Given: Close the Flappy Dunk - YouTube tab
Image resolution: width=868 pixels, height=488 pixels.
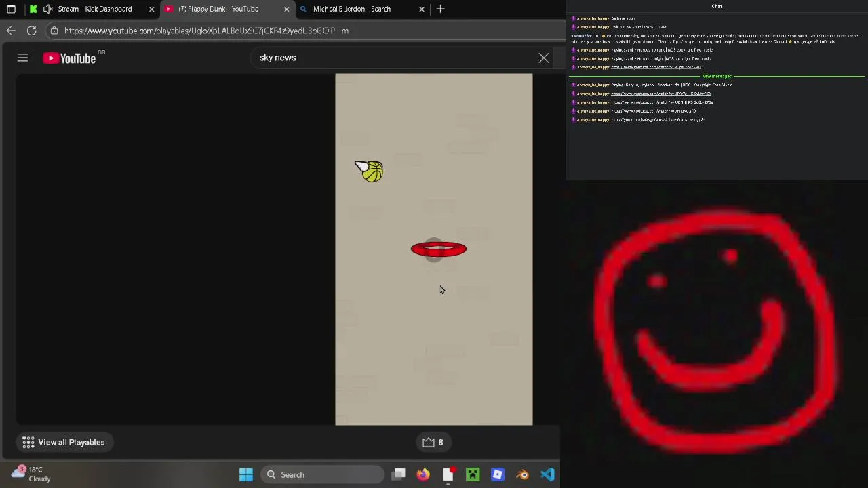Looking at the screenshot, I should (x=286, y=9).
